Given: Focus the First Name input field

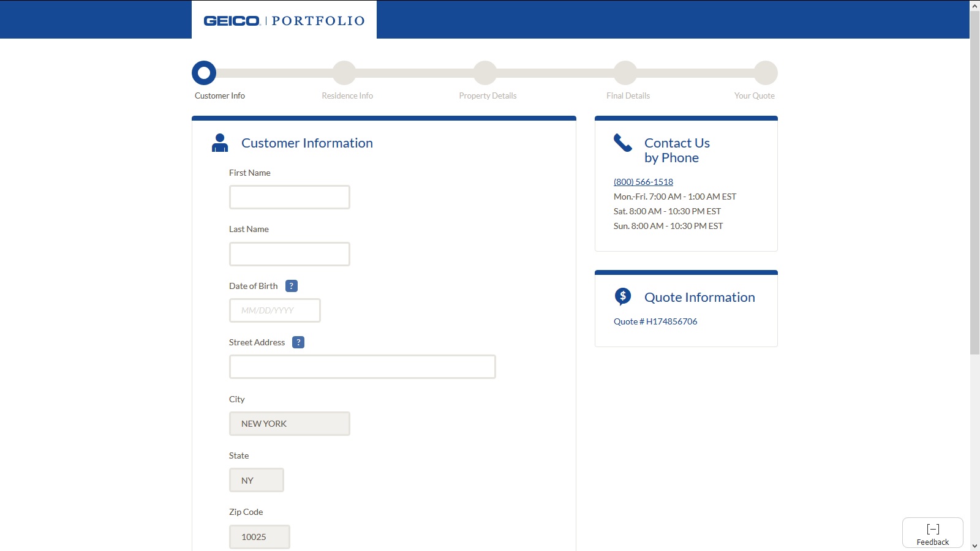Looking at the screenshot, I should coord(290,197).
